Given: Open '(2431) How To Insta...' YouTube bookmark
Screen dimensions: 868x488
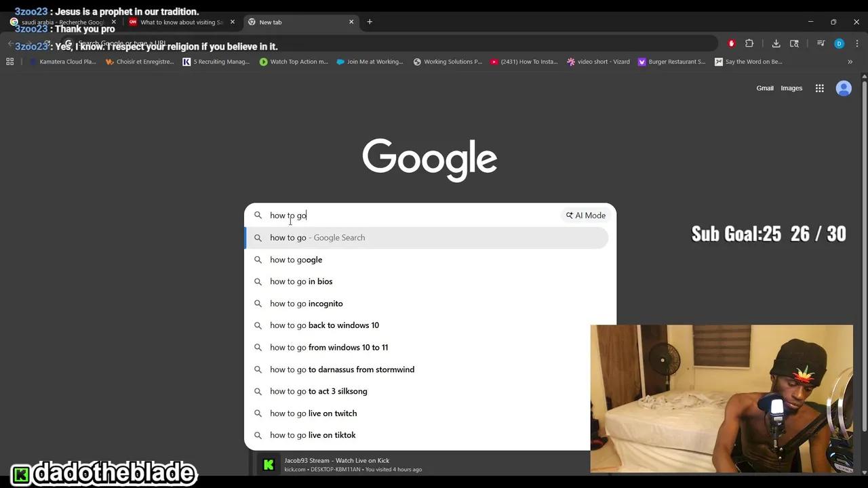Looking at the screenshot, I should coord(524,62).
